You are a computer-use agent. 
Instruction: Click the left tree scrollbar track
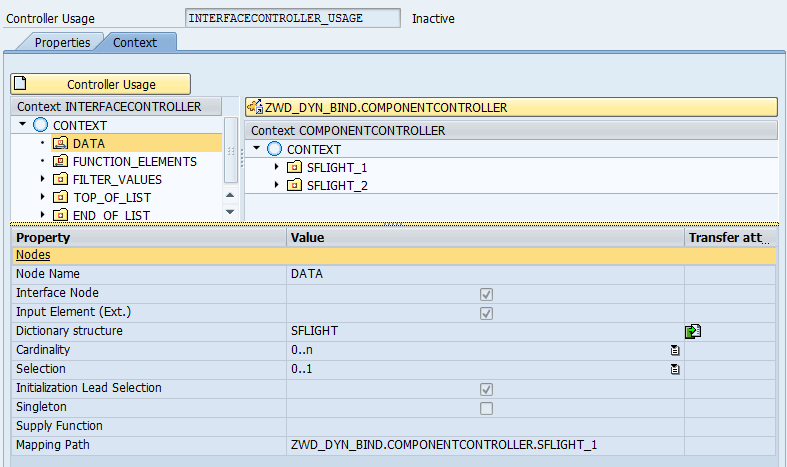point(230,150)
